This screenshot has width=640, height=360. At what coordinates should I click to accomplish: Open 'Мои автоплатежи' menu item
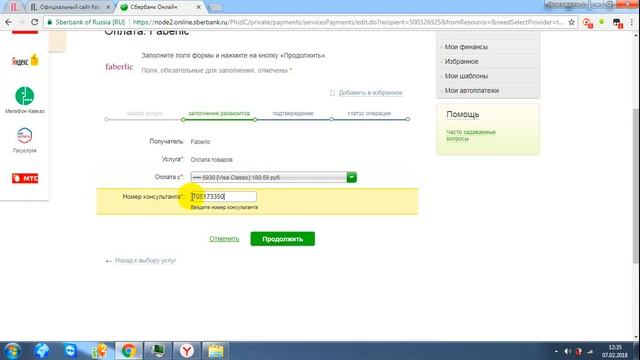(x=471, y=91)
